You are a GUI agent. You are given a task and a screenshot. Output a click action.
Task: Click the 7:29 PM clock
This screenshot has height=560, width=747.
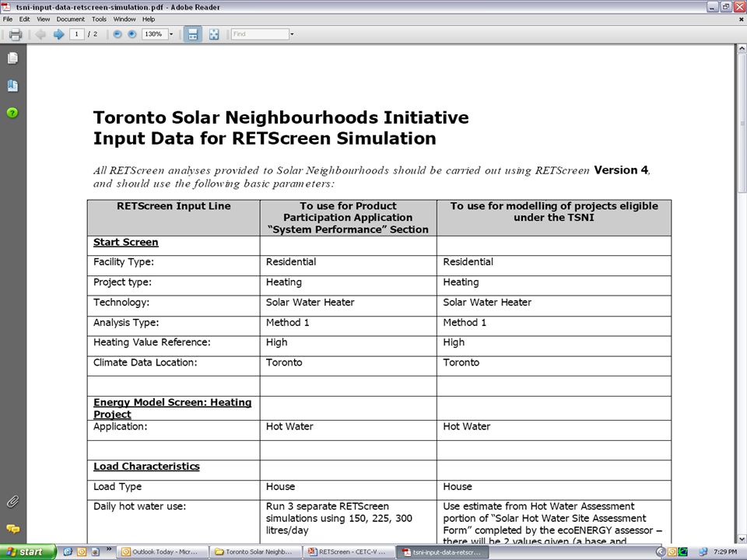[x=725, y=552]
